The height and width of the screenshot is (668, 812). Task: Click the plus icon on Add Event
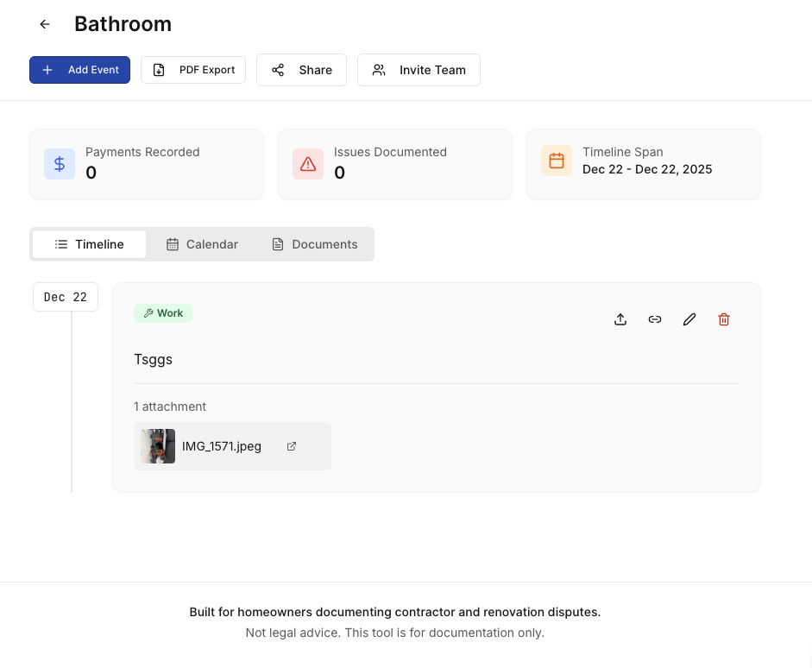(47, 70)
